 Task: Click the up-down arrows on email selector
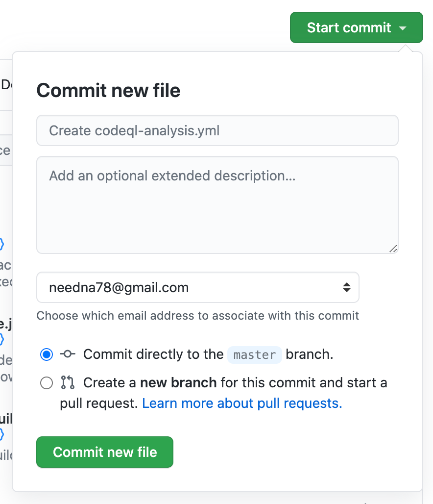(x=347, y=287)
